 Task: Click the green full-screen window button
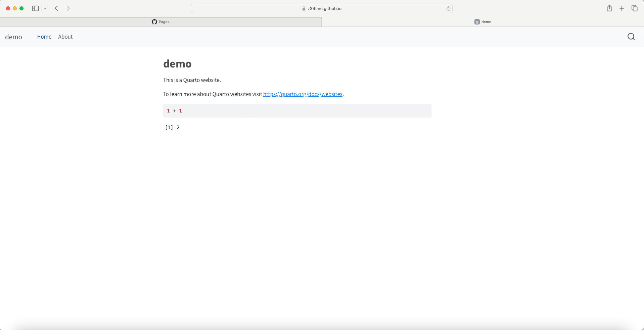click(21, 8)
